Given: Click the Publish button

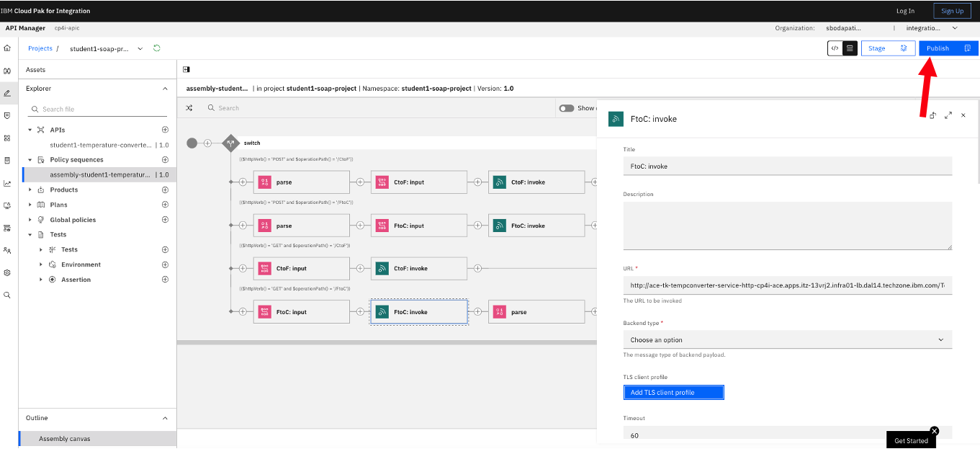Looking at the screenshot, I should point(948,48).
